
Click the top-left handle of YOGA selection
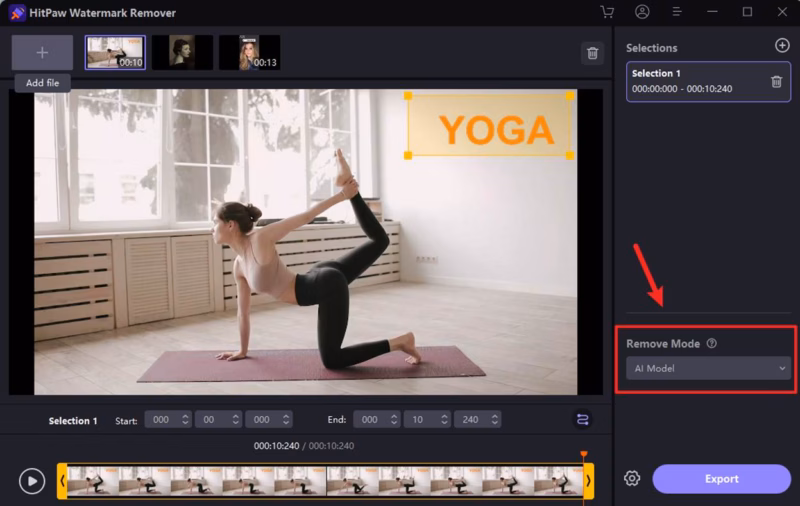pyautogui.click(x=408, y=95)
